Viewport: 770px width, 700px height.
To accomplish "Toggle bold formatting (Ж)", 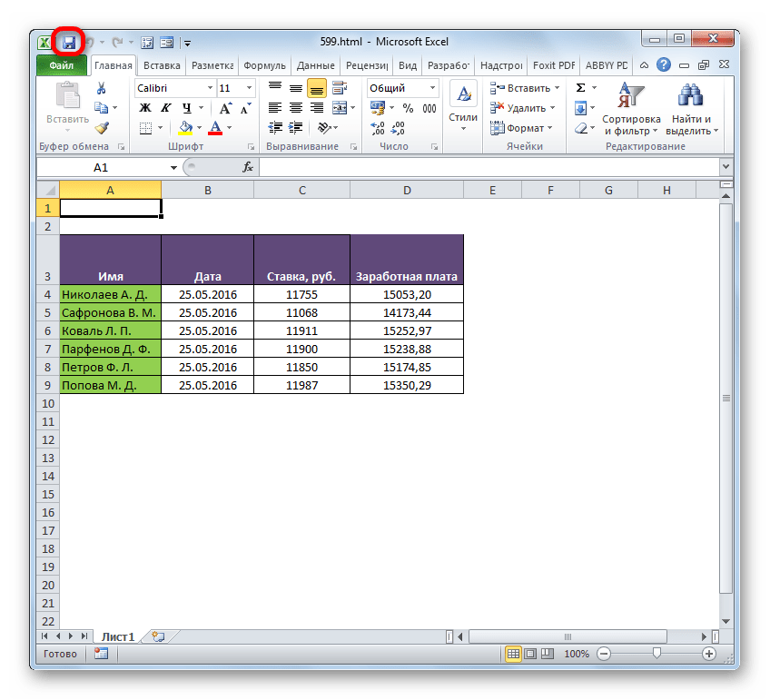I will pyautogui.click(x=143, y=108).
